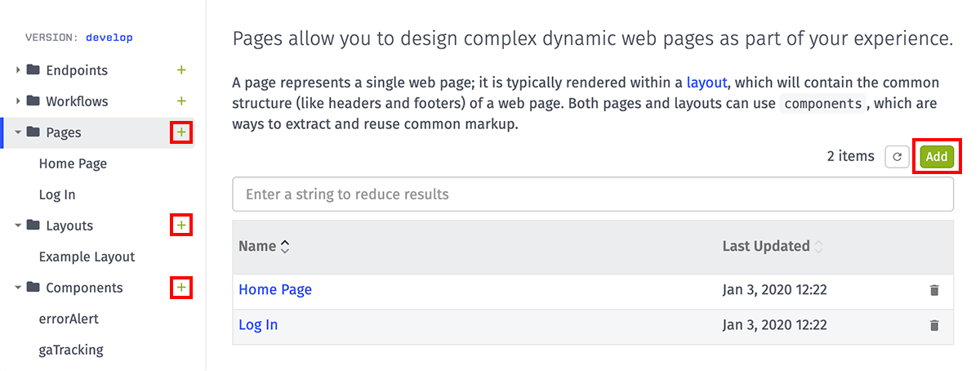
Task: Expand the Workflows tree node
Action: [18, 101]
